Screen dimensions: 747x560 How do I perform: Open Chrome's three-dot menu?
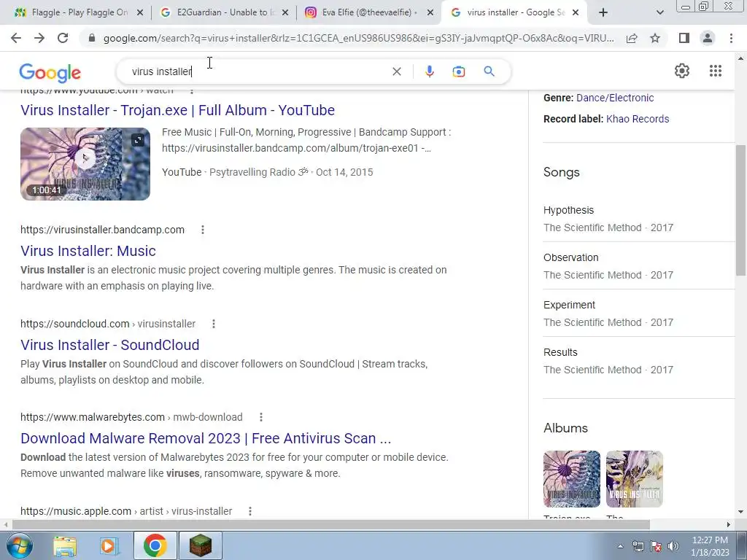pyautogui.click(x=731, y=38)
